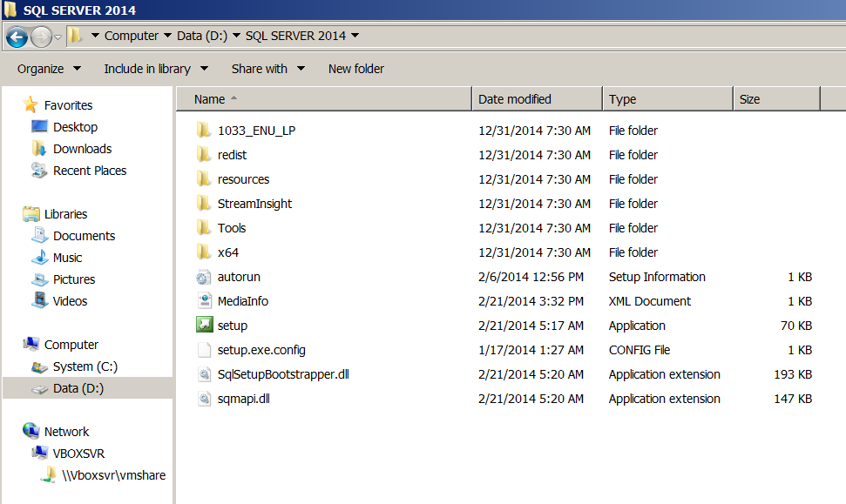The width and height of the screenshot is (846, 504).
Task: Click the x64 folder icon
Action: point(204,252)
